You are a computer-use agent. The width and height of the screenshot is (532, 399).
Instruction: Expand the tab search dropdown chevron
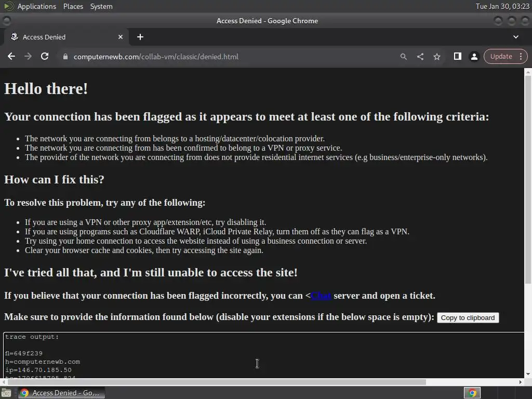[516, 37]
